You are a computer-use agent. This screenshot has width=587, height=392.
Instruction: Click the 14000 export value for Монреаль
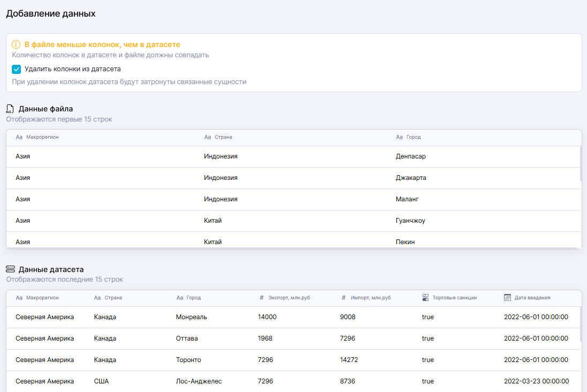pyautogui.click(x=267, y=317)
